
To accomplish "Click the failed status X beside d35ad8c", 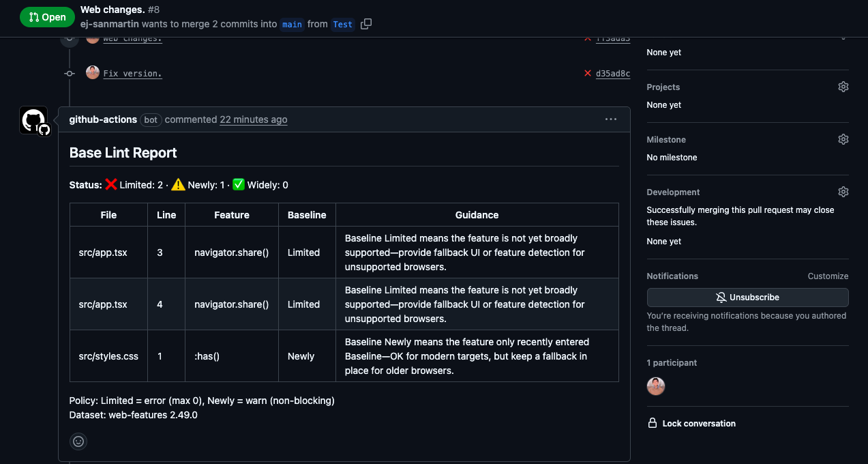I will pos(587,73).
